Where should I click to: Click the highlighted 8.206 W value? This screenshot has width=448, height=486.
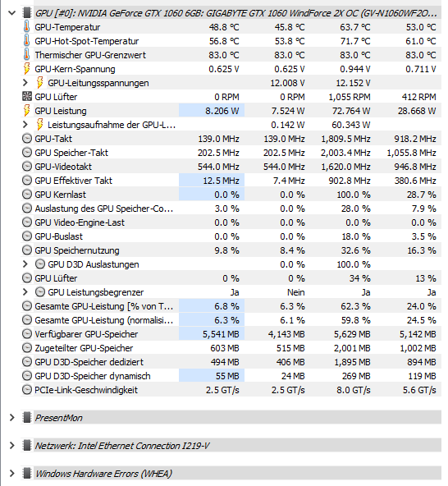222,111
